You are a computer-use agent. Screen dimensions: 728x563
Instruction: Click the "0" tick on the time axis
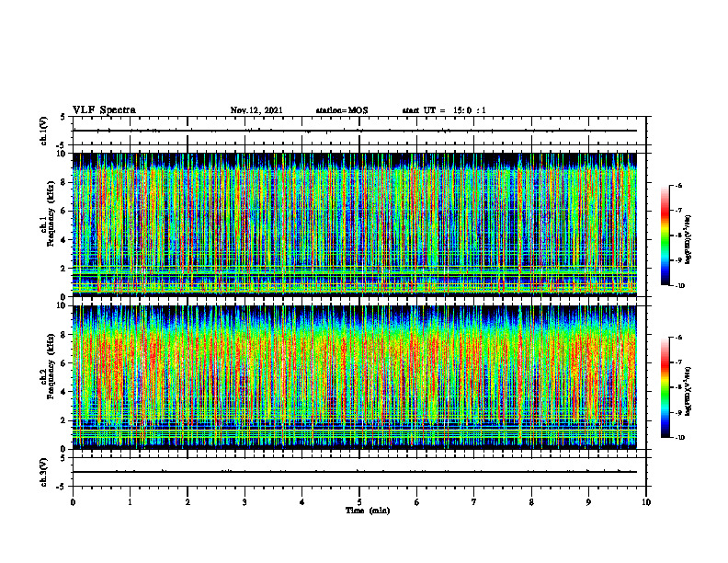coord(73,502)
